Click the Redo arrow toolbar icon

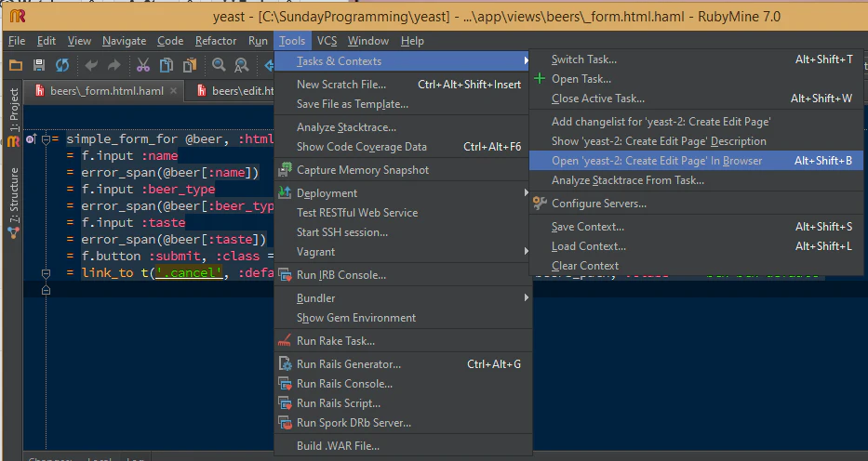click(114, 65)
